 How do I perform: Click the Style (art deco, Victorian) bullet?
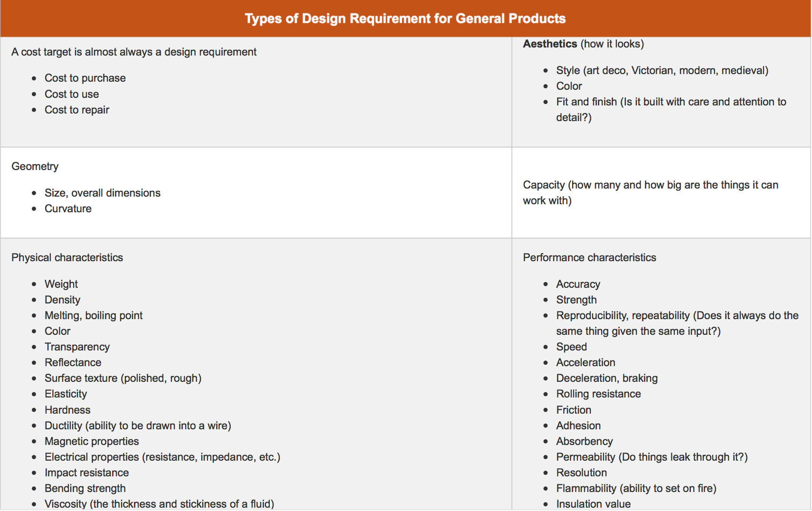point(662,70)
